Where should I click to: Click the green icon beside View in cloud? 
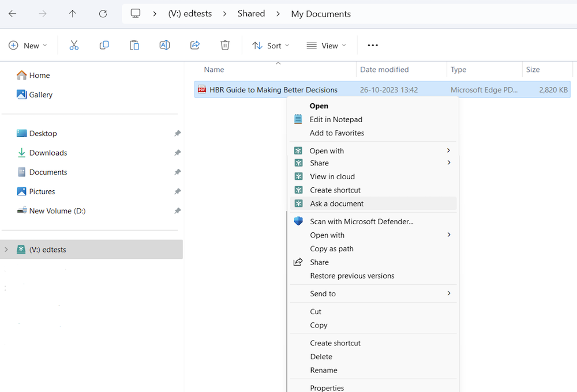point(298,176)
